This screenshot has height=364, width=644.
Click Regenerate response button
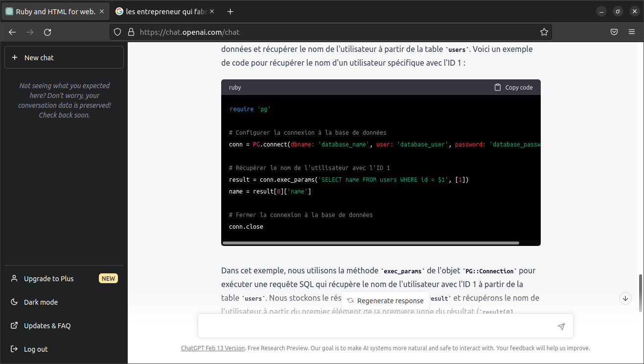(x=385, y=301)
